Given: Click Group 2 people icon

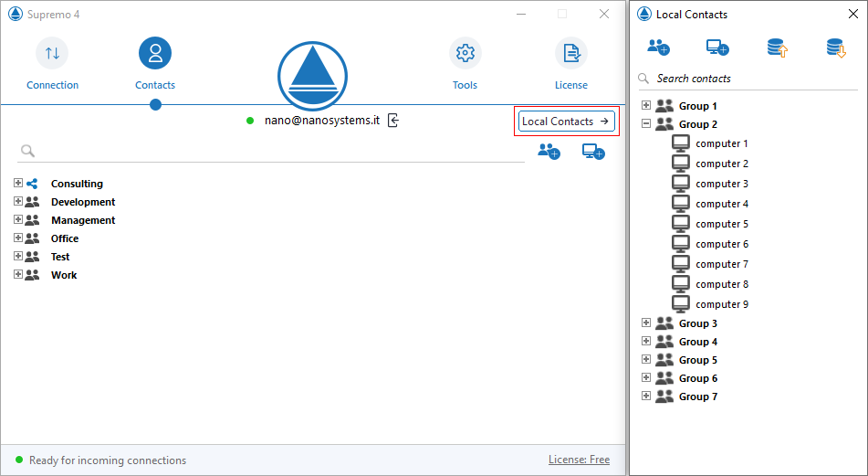Looking at the screenshot, I should coord(664,124).
